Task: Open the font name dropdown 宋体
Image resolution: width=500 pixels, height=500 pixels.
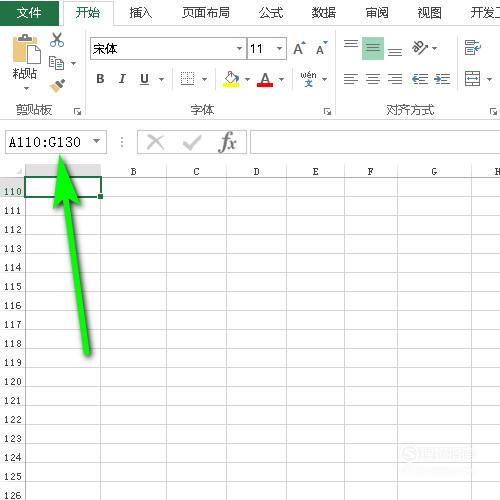Action: point(239,49)
